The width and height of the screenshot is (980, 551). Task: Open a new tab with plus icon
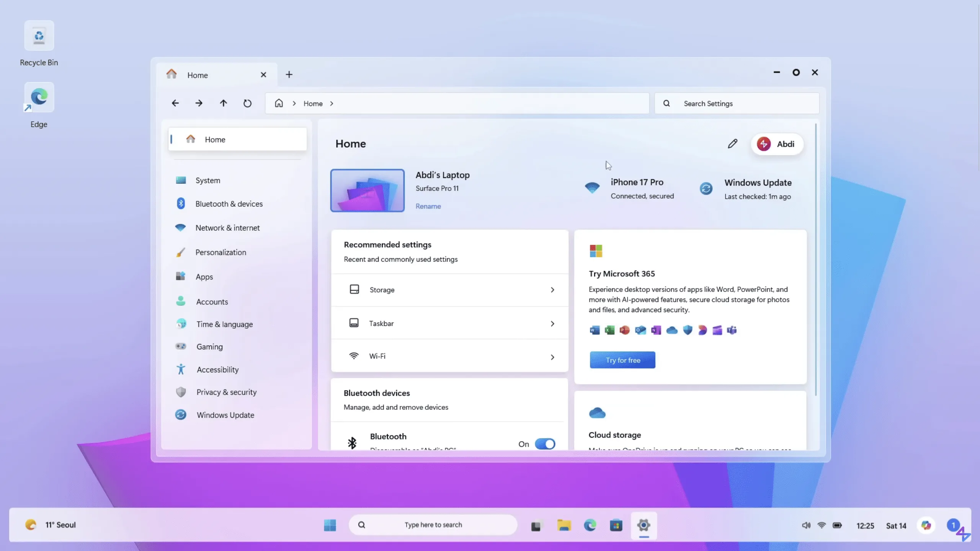click(289, 75)
